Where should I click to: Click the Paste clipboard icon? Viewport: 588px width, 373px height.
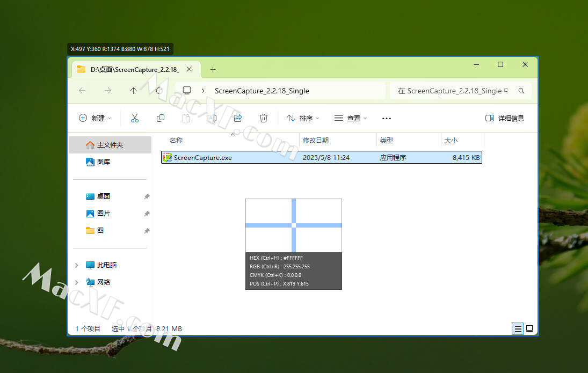(186, 118)
